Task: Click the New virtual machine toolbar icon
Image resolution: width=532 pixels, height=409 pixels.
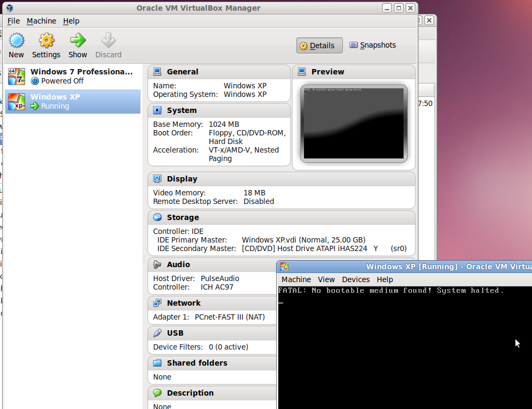Action: point(16,40)
